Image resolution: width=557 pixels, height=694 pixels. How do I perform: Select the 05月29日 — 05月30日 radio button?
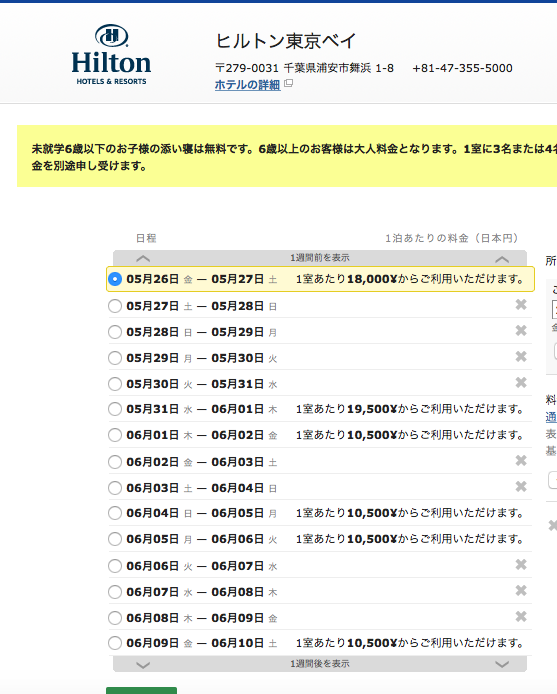pos(115,358)
